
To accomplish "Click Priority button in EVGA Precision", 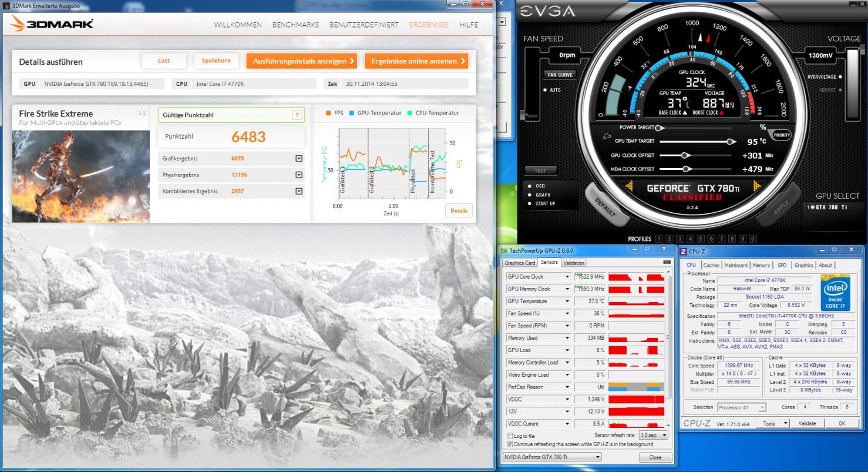I will click(782, 135).
